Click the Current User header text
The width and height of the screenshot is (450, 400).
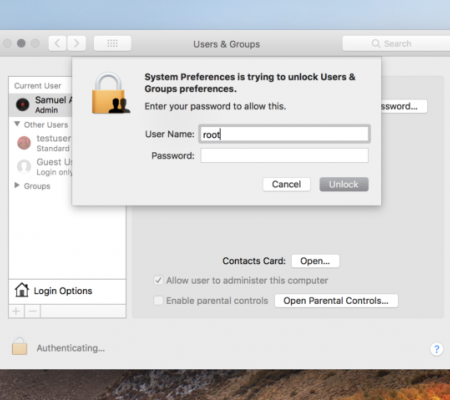click(x=38, y=86)
